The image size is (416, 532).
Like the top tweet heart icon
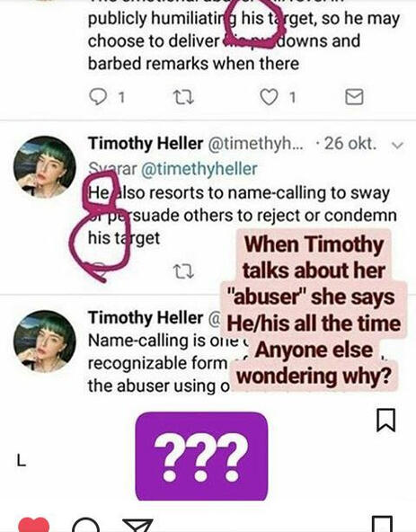pos(269,97)
